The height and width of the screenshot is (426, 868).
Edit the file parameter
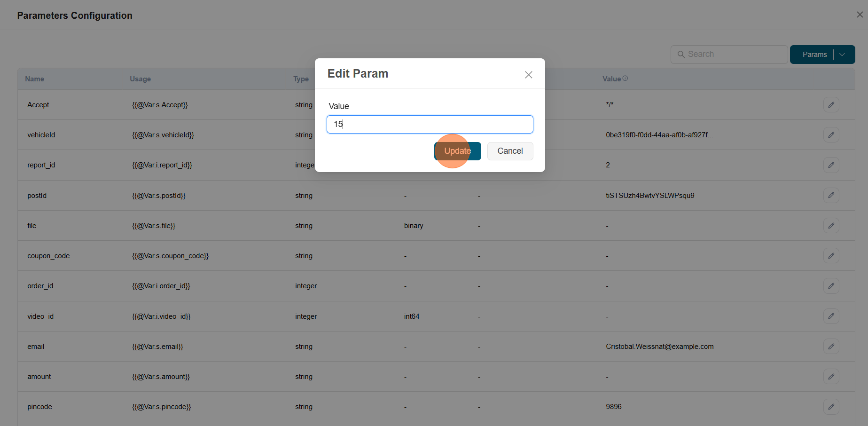click(x=831, y=225)
